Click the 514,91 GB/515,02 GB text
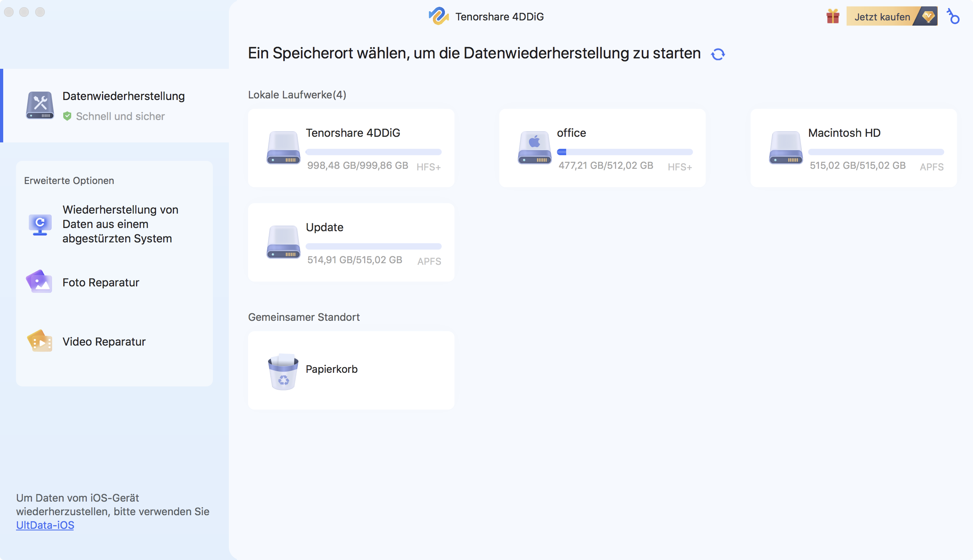Screen dimensions: 973x560 tap(355, 260)
